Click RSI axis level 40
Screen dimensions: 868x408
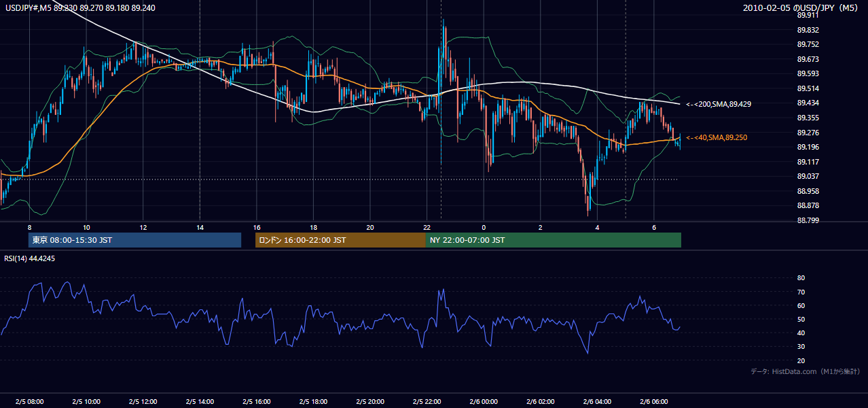click(x=801, y=333)
